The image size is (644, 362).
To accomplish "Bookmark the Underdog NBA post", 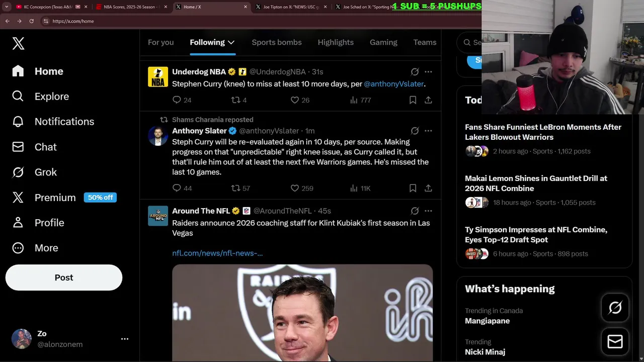I will (413, 100).
